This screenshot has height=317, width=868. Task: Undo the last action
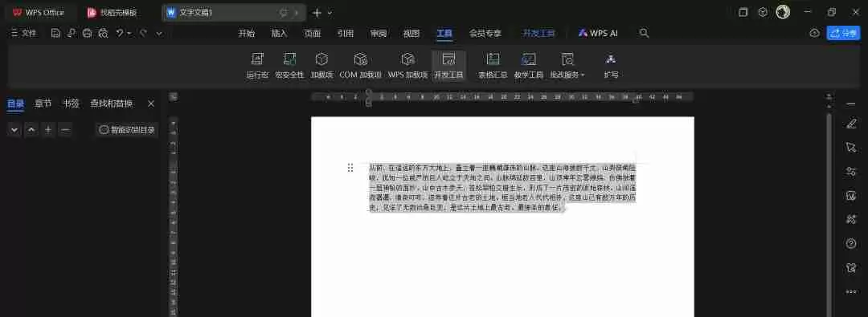(120, 33)
